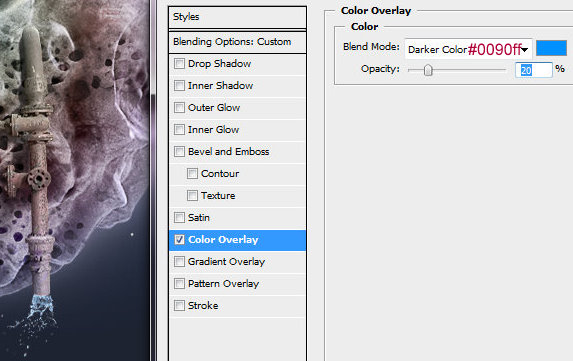Select the highlighted Color Overlay label

[223, 240]
